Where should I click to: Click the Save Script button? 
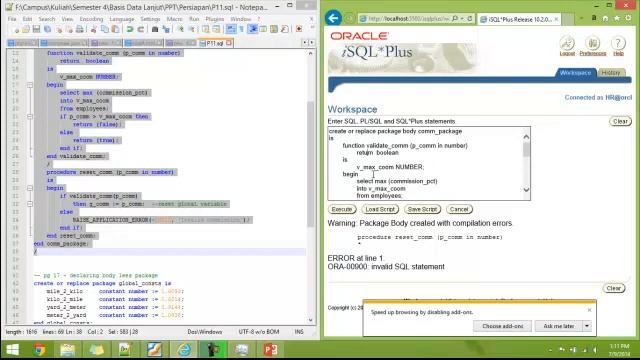tap(422, 209)
